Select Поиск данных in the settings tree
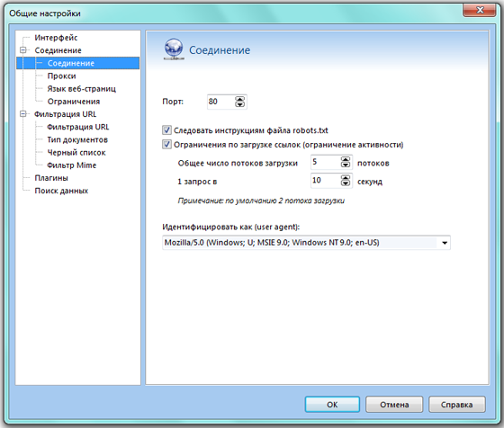Screen dimensions: 504x428 point(61,191)
